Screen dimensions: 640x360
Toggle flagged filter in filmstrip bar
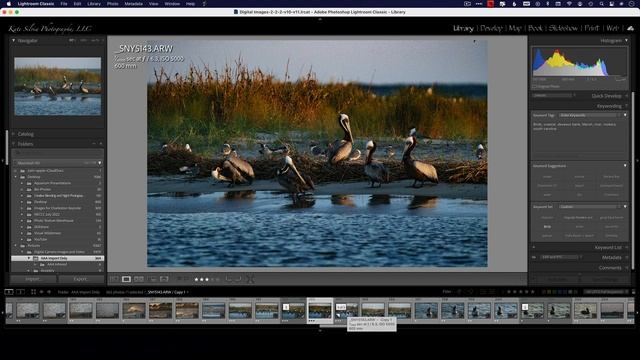tap(459, 292)
